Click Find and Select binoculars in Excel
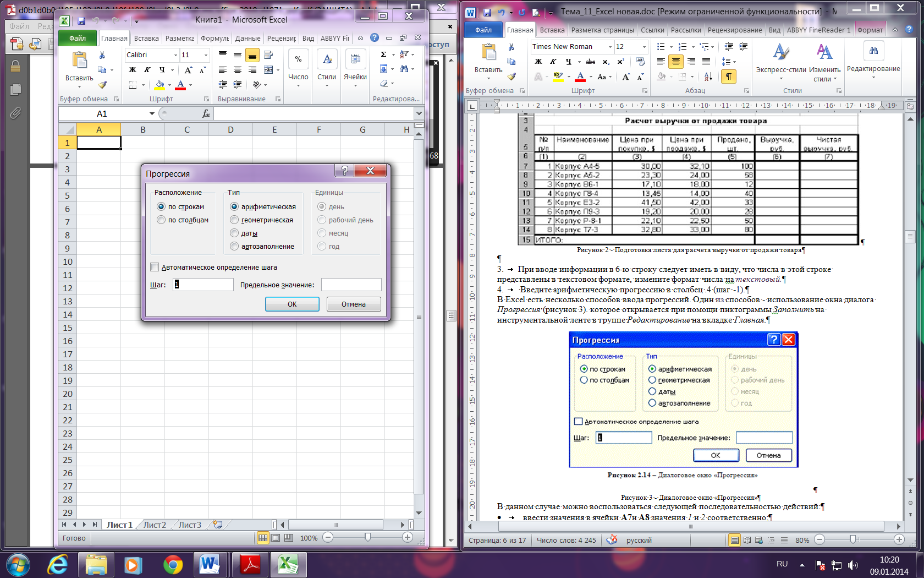 (404, 69)
